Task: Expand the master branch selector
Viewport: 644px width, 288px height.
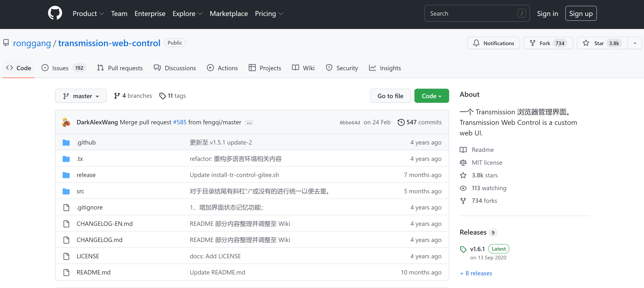Action: pos(81,96)
